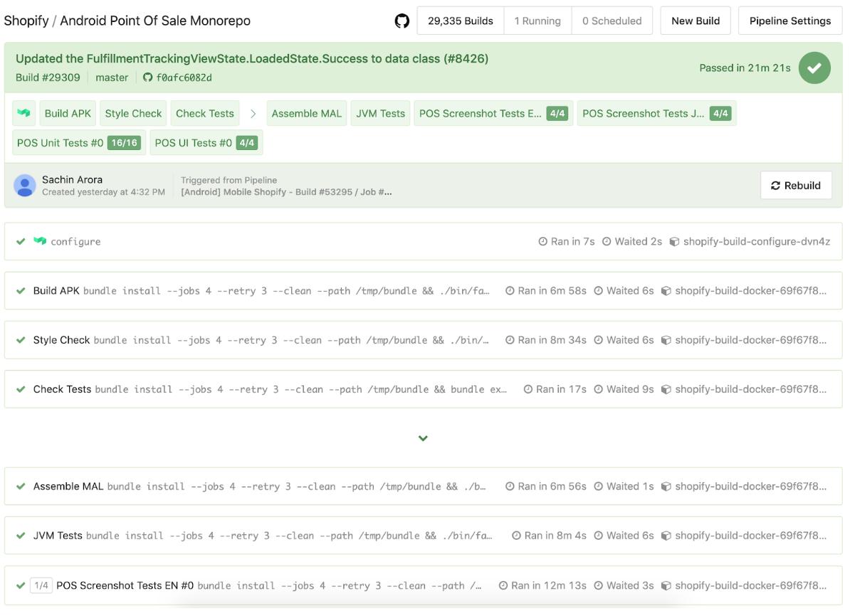Click clock icon beside Ran in 8m 34s
This screenshot has width=850, height=616.
click(510, 340)
